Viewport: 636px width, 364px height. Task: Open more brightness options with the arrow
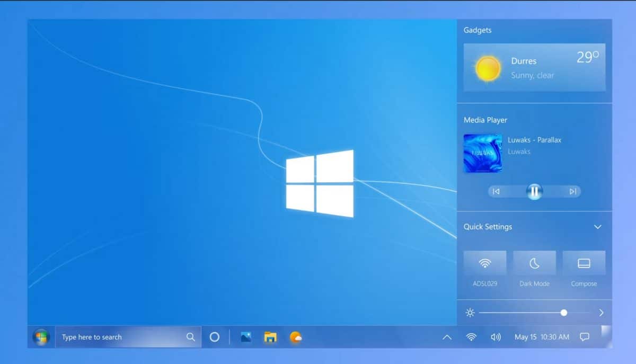(x=602, y=313)
